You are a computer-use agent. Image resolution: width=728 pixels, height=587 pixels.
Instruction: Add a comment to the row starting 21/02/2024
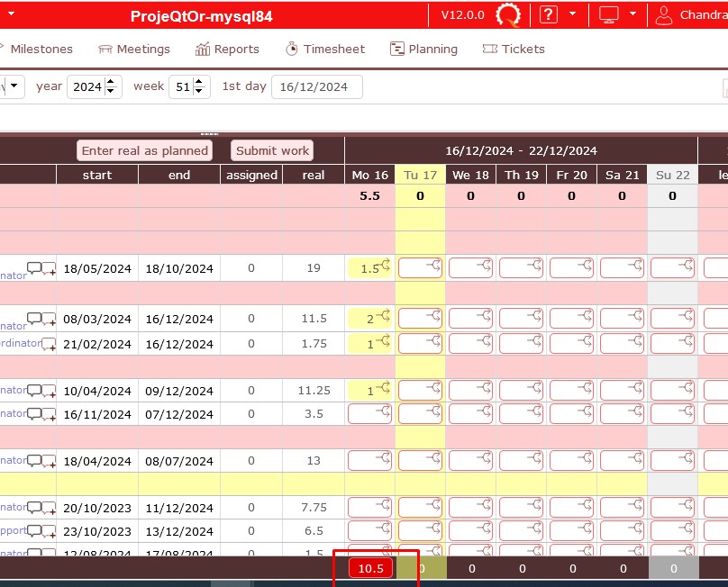[x=49, y=344]
